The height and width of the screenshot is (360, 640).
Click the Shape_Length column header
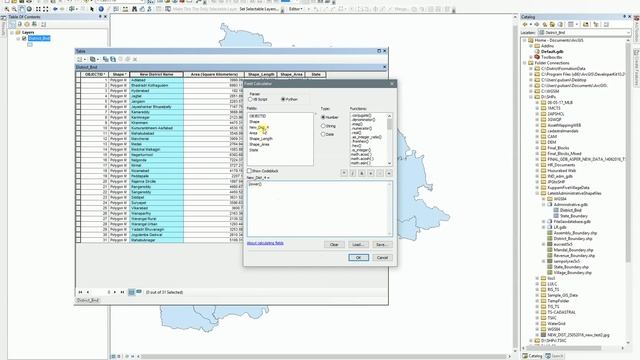click(261, 74)
